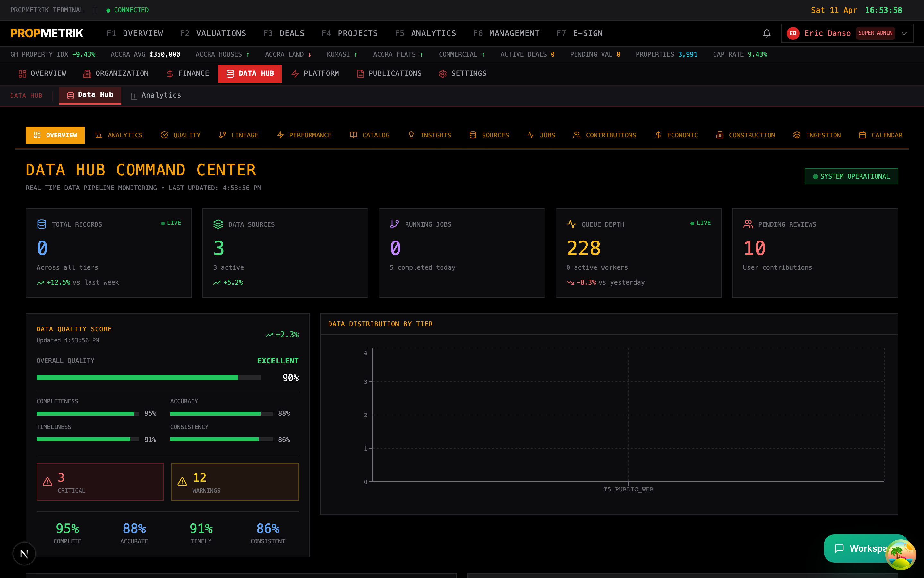
Task: Click the Consistency 86% progress bar
Action: coord(221,439)
